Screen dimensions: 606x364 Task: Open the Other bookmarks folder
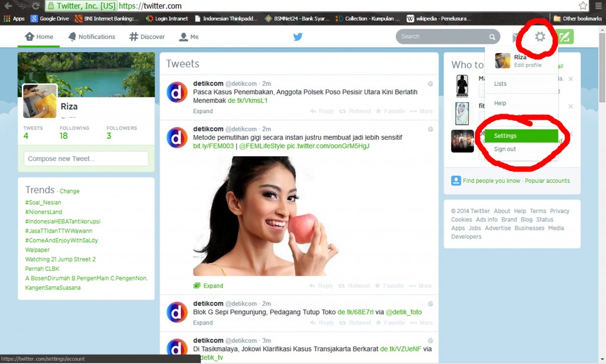pos(578,18)
